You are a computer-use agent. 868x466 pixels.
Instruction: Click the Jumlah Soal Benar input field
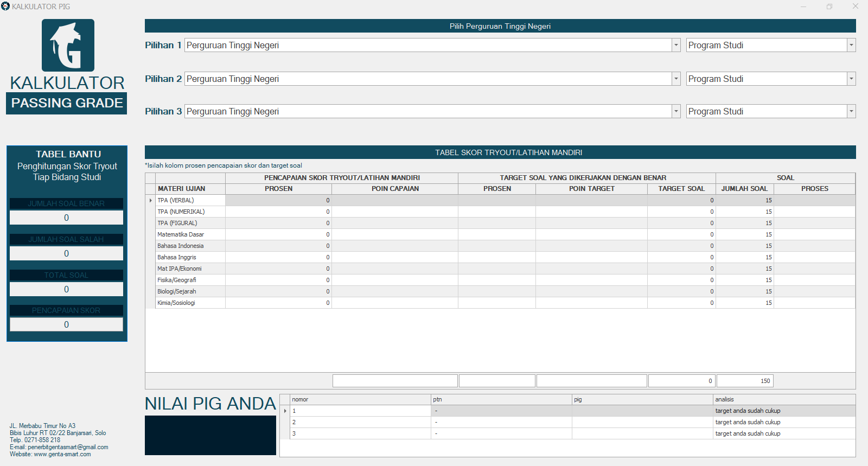coord(66,218)
